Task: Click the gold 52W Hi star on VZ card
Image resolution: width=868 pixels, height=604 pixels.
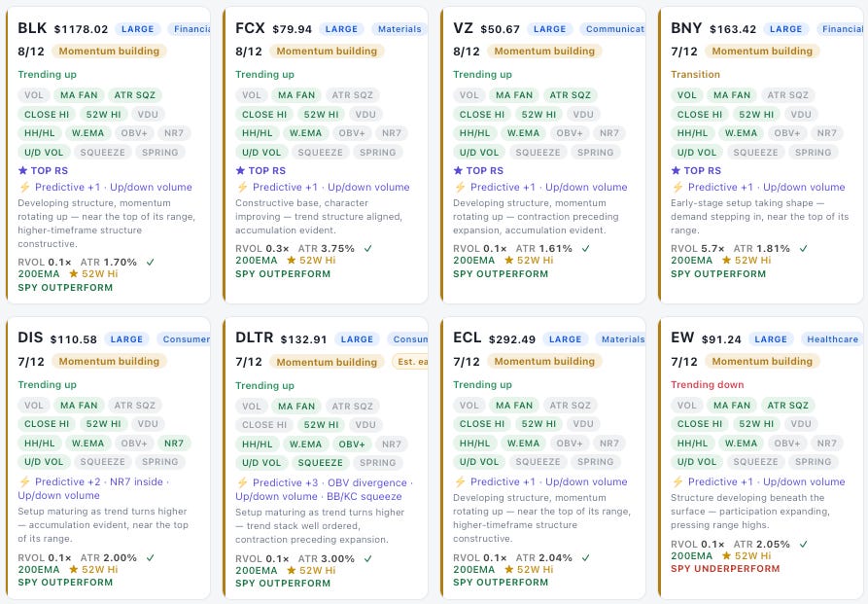Action: click(x=508, y=260)
